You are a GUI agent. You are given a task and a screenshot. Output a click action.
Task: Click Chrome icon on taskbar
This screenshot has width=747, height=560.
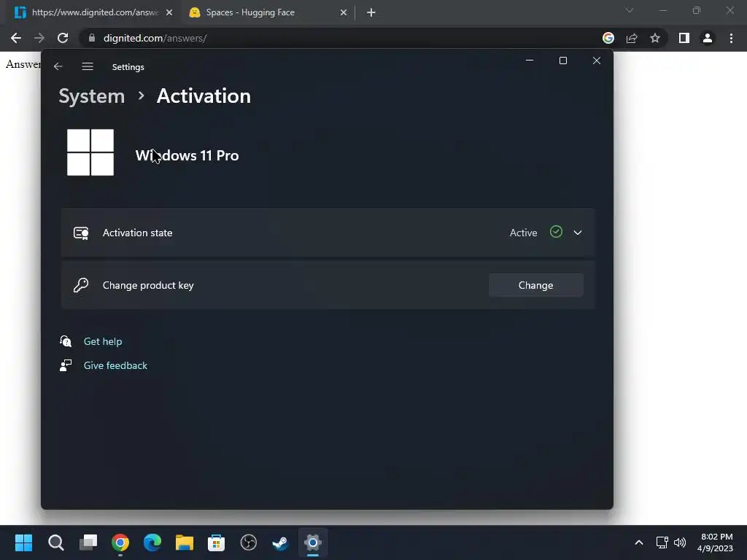[x=120, y=542]
